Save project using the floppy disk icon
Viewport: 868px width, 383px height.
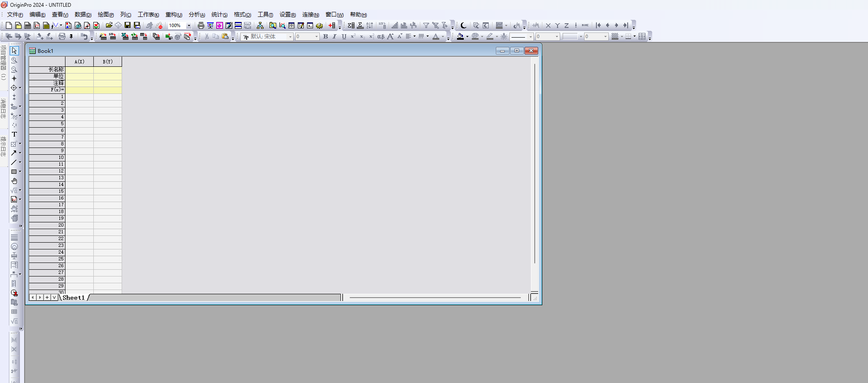click(128, 25)
